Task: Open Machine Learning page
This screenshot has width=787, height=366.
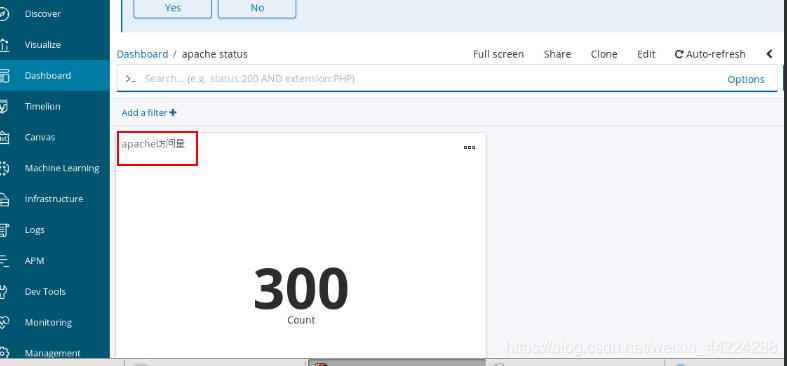Action: tap(62, 168)
